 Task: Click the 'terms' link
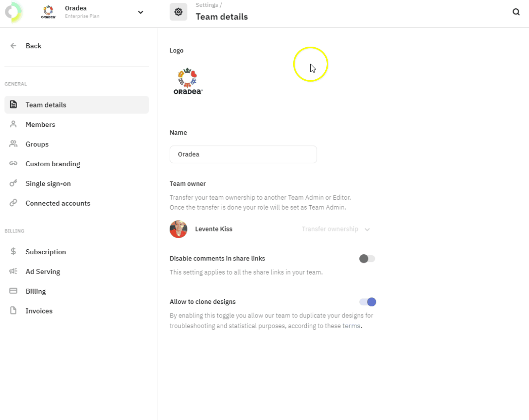pyautogui.click(x=351, y=326)
